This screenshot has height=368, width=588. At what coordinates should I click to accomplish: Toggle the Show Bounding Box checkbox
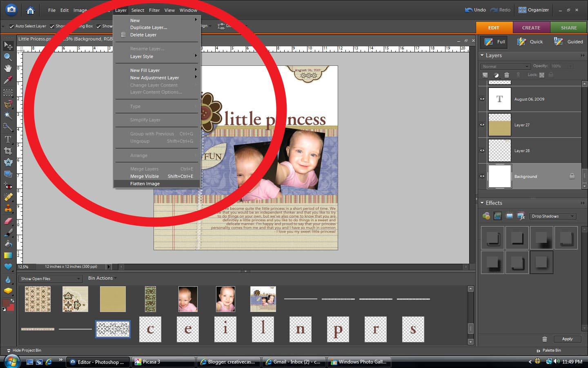(52, 26)
